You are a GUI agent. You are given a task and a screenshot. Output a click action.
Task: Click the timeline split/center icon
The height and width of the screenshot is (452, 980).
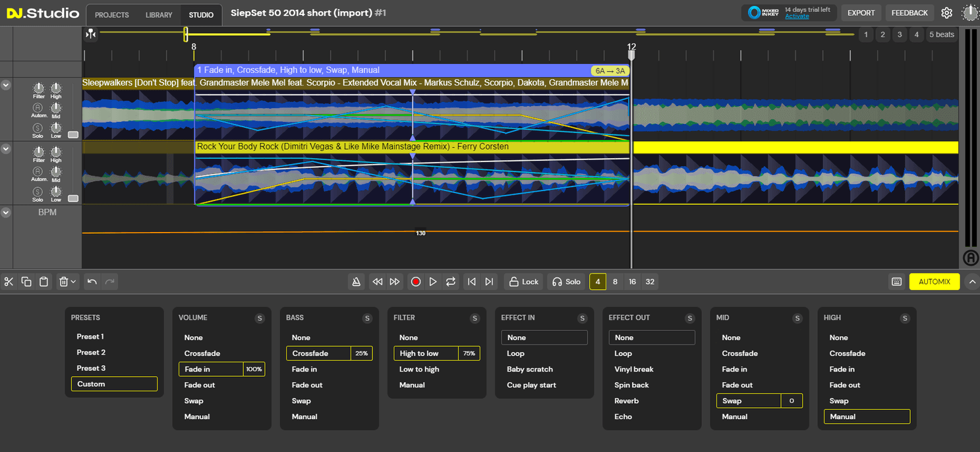click(91, 34)
